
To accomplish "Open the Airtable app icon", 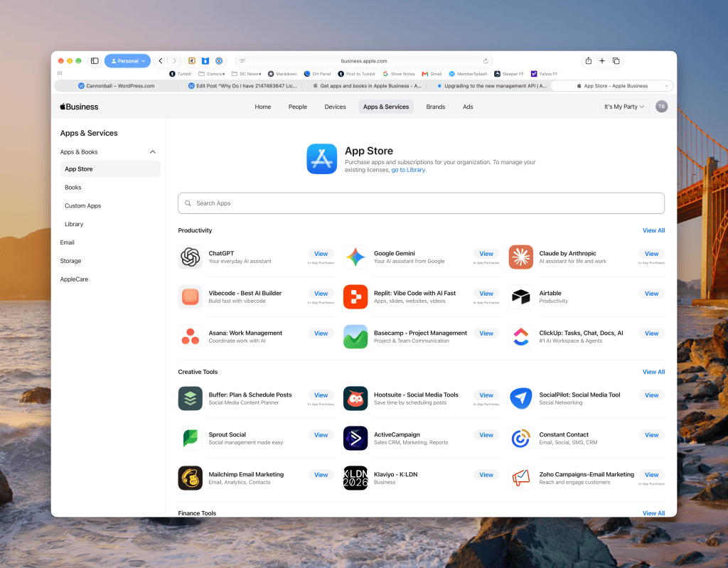I will point(520,296).
